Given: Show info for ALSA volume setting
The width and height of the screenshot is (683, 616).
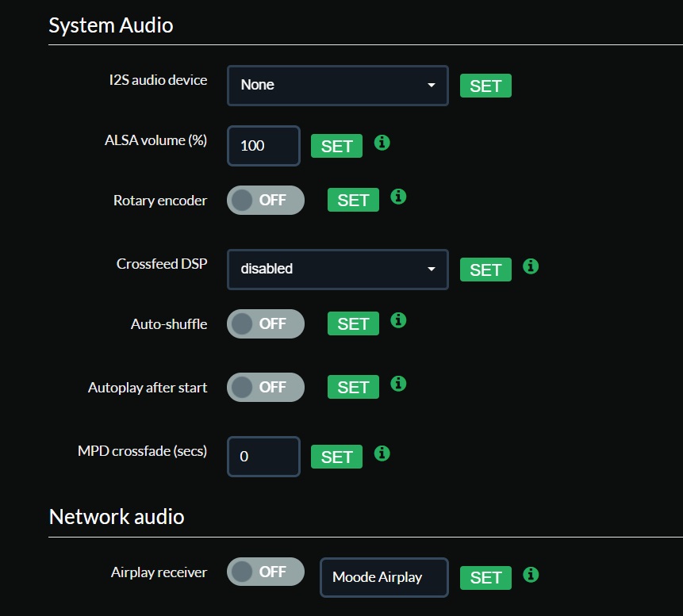Looking at the screenshot, I should [x=382, y=143].
